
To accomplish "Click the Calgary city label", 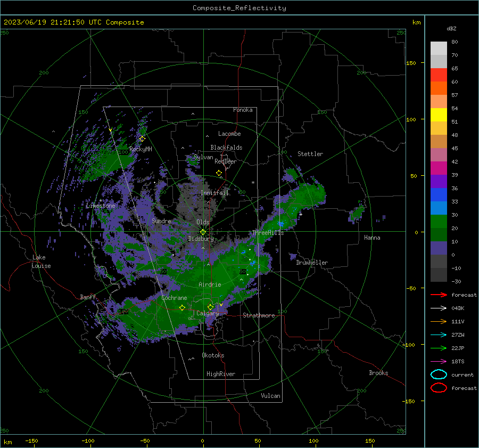I will tap(208, 313).
